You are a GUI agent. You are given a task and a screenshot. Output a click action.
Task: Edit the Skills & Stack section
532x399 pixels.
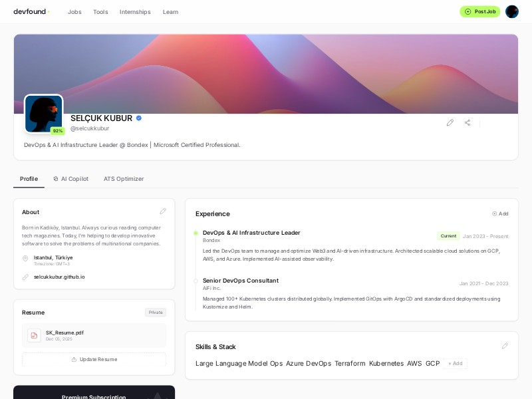click(505, 346)
